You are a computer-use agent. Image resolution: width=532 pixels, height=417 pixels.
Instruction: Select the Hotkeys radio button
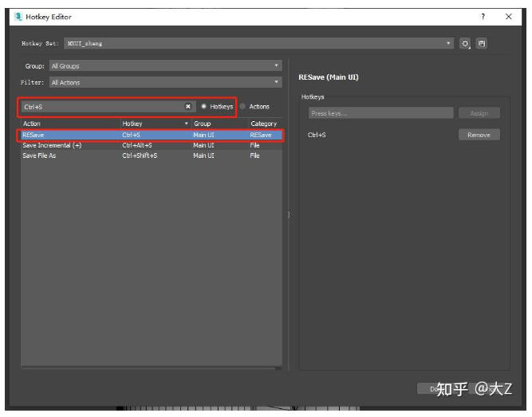[x=204, y=107]
